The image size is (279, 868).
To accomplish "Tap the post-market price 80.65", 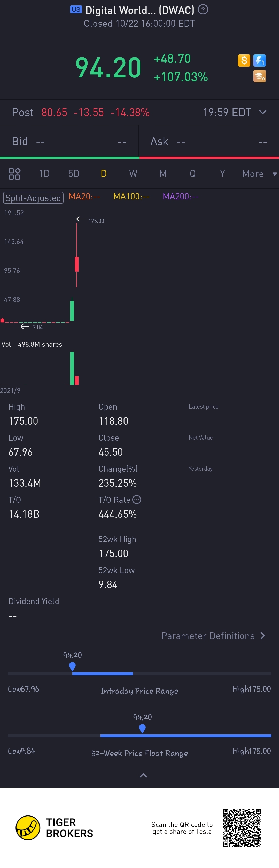I will [x=54, y=112].
